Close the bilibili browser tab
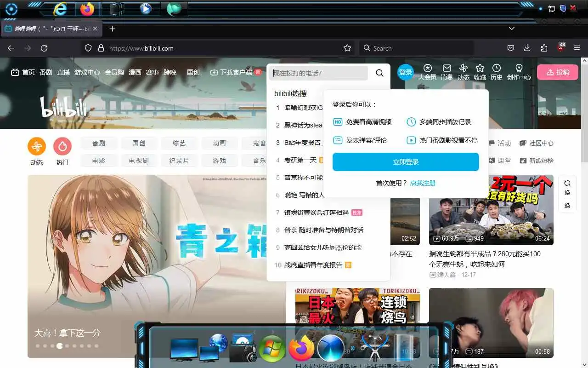The height and width of the screenshot is (368, 588). pyautogui.click(x=95, y=29)
